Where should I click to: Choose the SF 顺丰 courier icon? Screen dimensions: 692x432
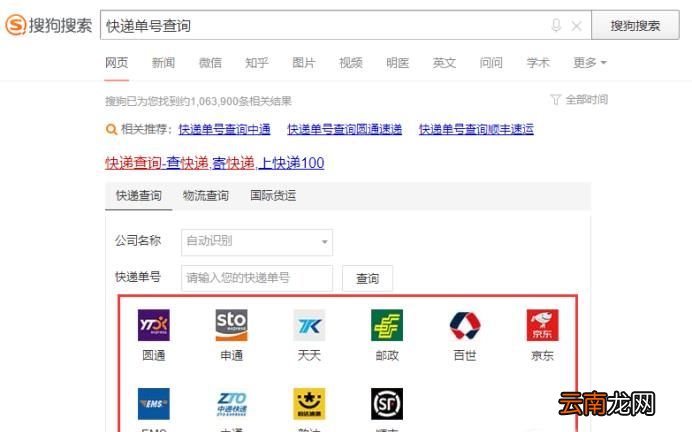387,404
